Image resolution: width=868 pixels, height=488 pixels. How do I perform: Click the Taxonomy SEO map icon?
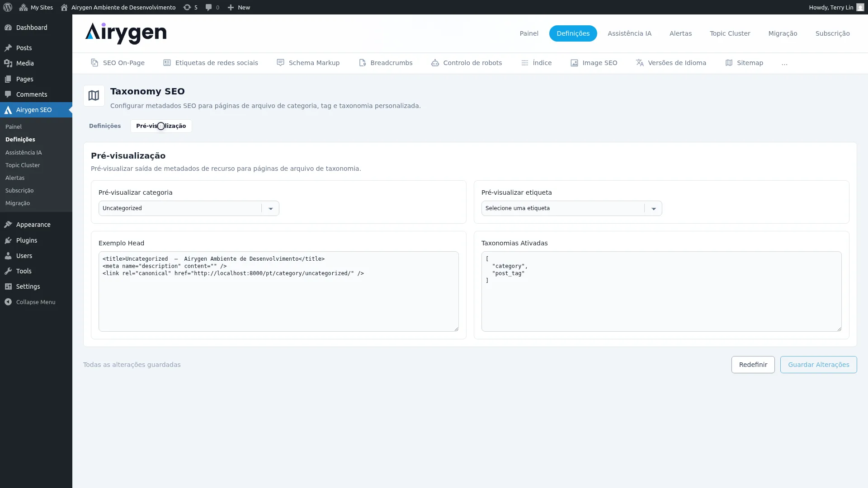point(94,96)
